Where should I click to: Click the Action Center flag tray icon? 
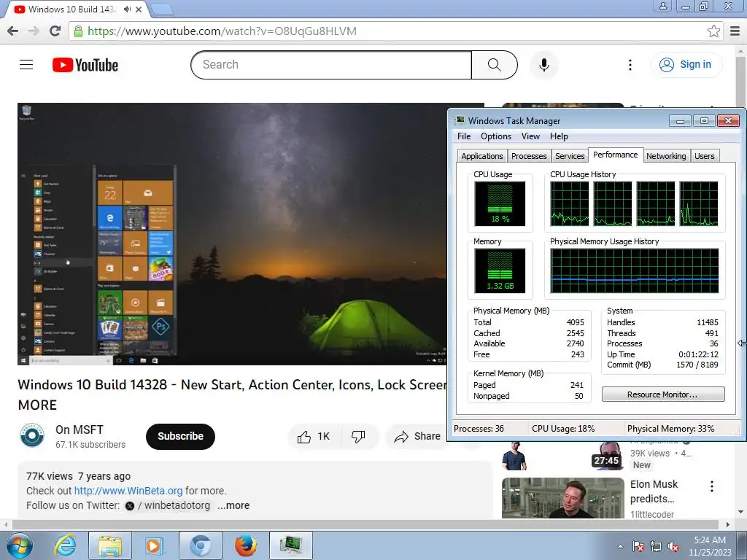point(638,547)
